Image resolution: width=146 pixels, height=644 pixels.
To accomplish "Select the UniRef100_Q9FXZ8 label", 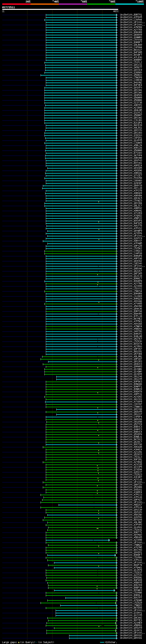I will pyautogui.click(x=131, y=246).
